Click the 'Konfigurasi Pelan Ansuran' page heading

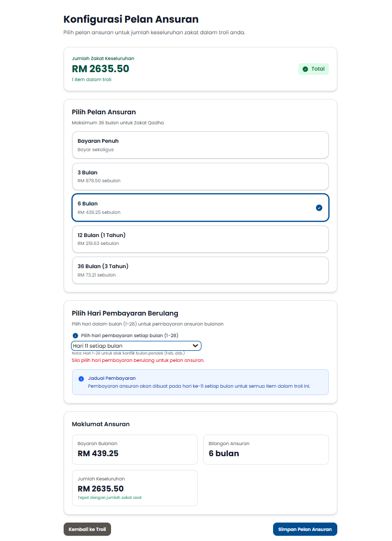coord(131,19)
